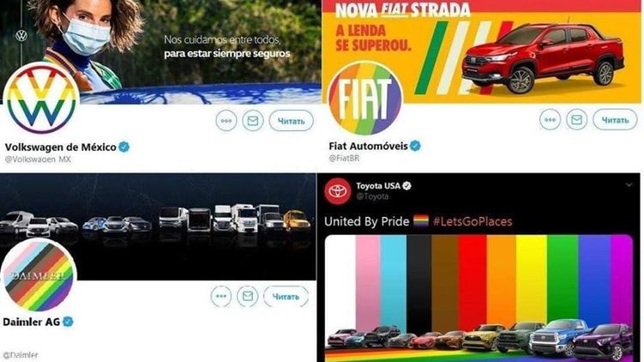Follow Volkswagen de México with Читать button
Image resolution: width=644 pixels, height=362 pixels.
pos(292,121)
